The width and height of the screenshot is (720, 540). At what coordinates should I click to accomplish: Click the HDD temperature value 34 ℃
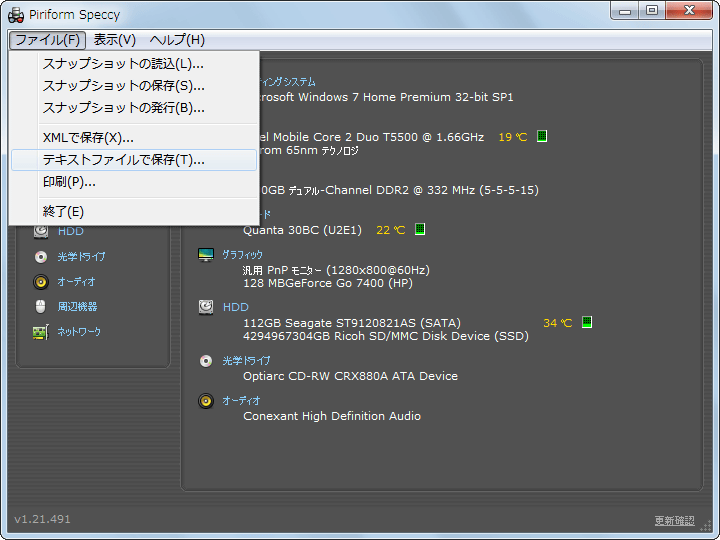pyautogui.click(x=557, y=323)
